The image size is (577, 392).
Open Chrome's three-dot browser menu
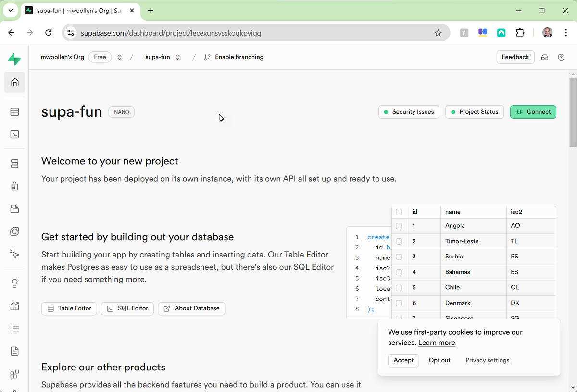point(565,33)
